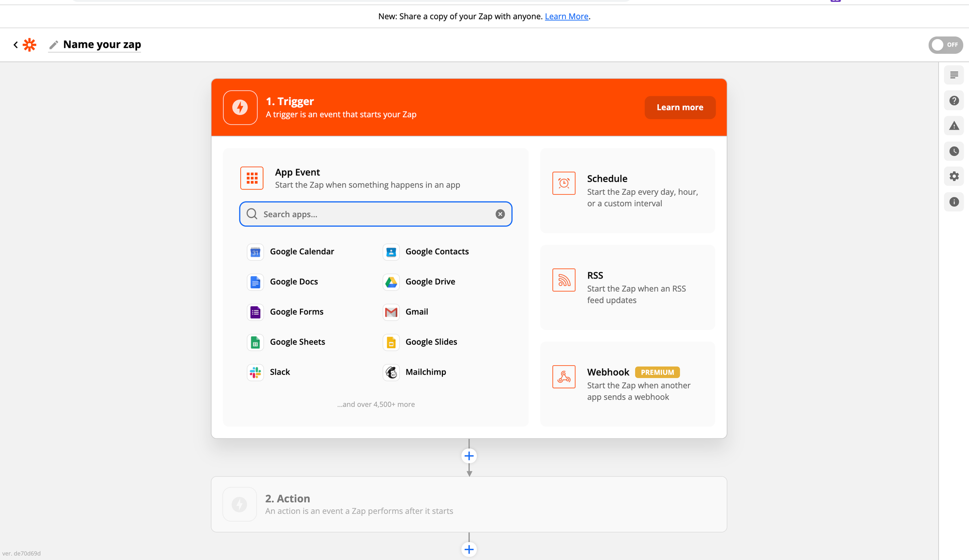Choose Google Drive icon
Screen dimensions: 969x560
click(391, 282)
